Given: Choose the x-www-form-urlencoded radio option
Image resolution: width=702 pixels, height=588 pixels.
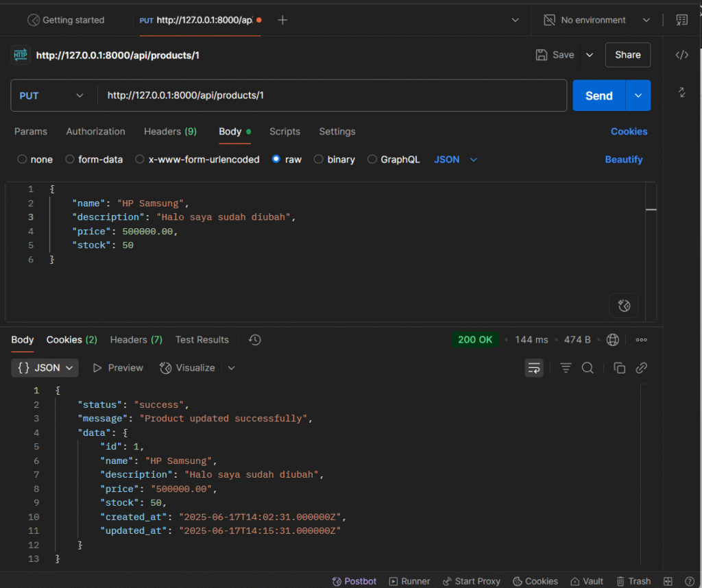Looking at the screenshot, I should click(197, 160).
